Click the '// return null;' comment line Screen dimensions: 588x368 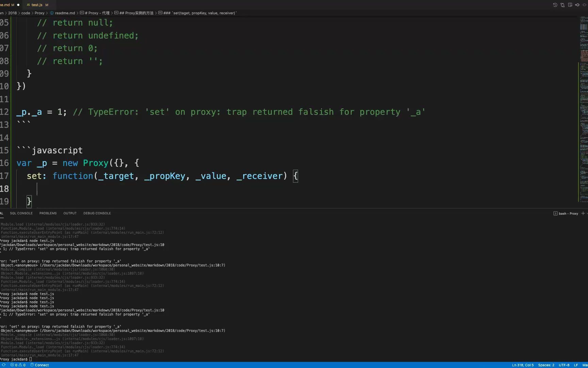pos(75,23)
